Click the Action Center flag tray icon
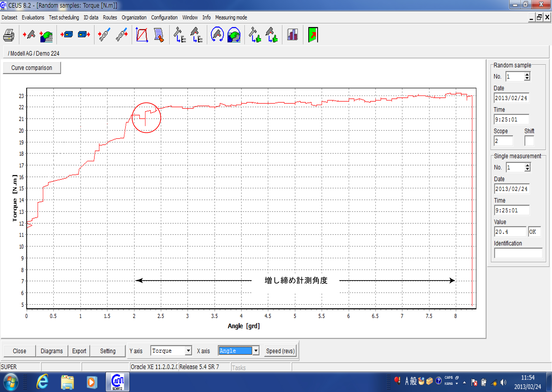Viewport: 552px width, 392px height. point(474,382)
